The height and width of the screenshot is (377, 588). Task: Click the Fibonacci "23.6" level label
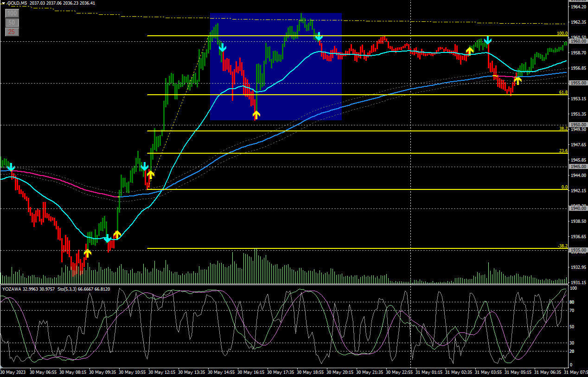563,151
